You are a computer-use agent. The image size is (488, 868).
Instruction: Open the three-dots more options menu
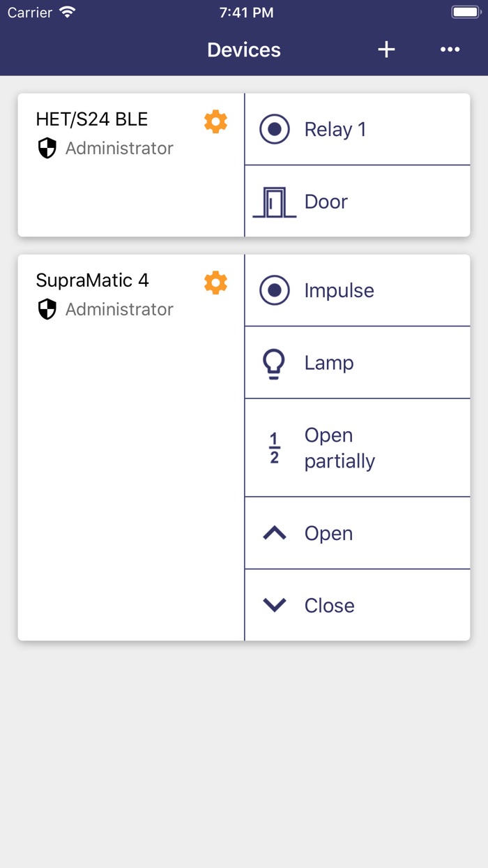(x=450, y=50)
